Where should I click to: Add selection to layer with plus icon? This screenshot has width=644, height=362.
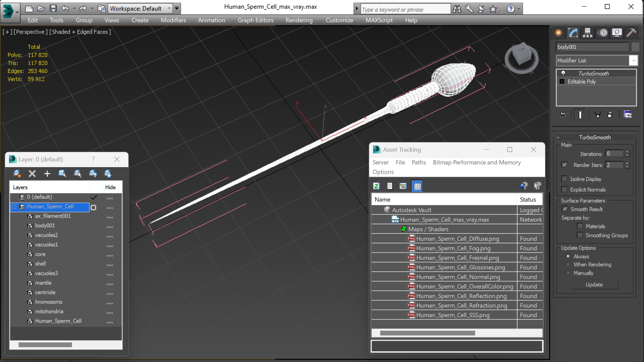[47, 173]
